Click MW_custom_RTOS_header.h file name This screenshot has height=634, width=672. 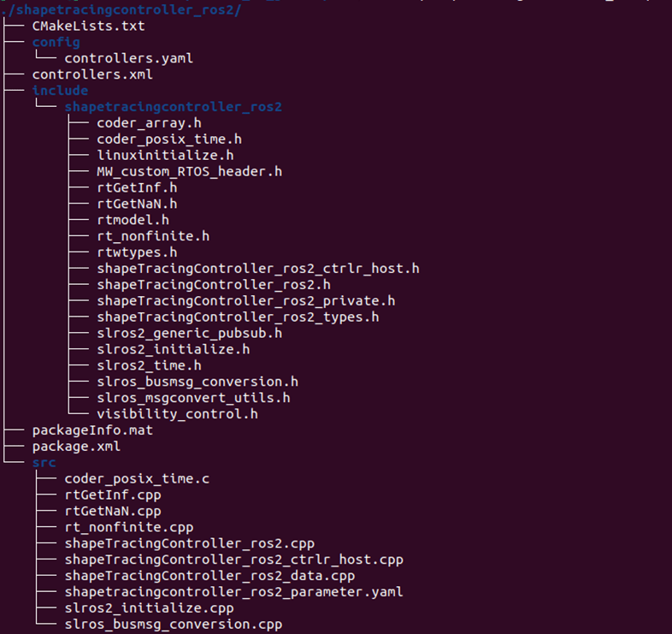coord(189,171)
